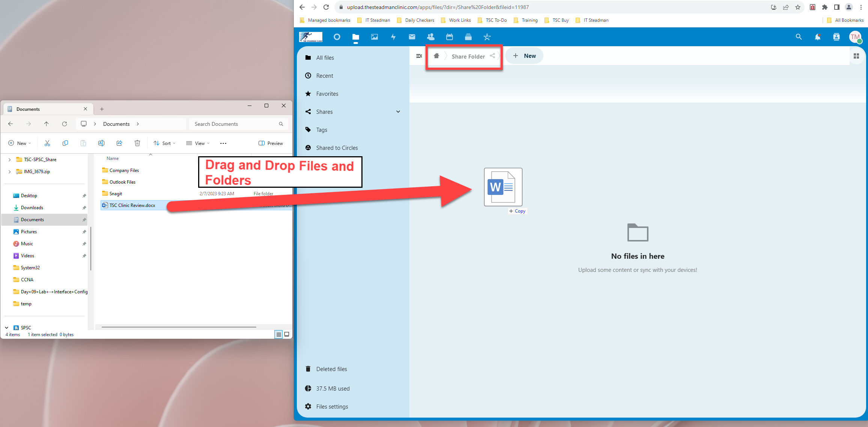Open the Sort dropdown in Explorer
The image size is (868, 427).
(x=164, y=143)
